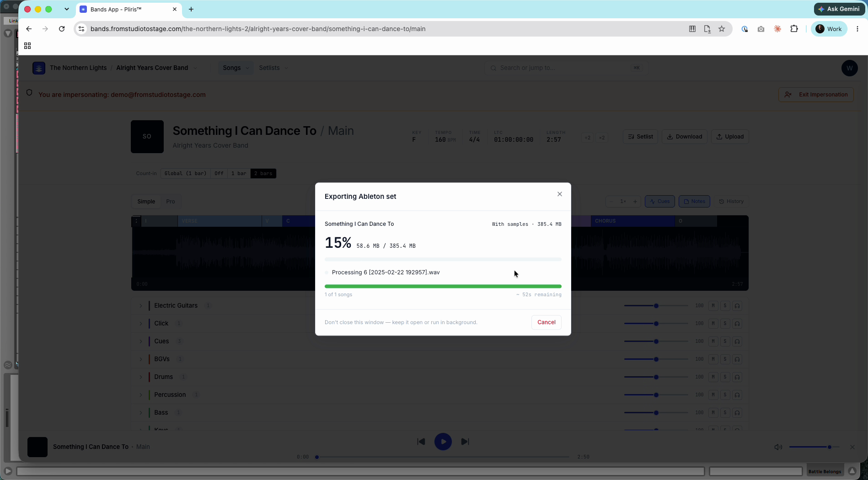
Task: Expand the BGVs track group
Action: point(141,359)
